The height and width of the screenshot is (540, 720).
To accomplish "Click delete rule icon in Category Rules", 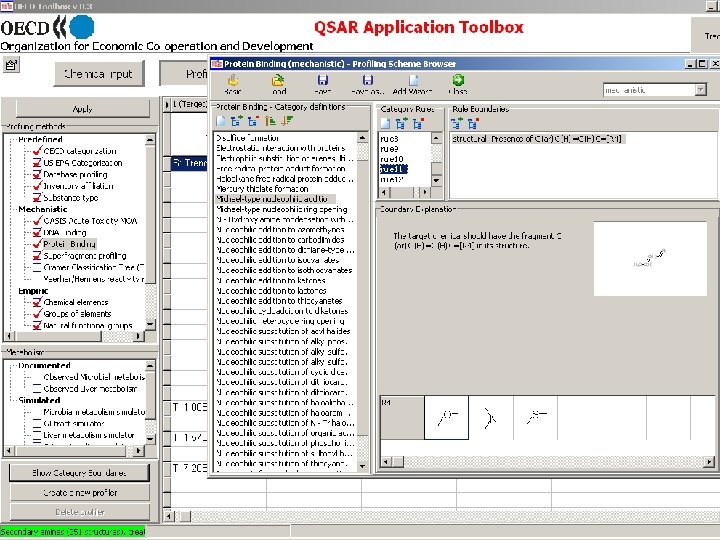I will pos(418,123).
